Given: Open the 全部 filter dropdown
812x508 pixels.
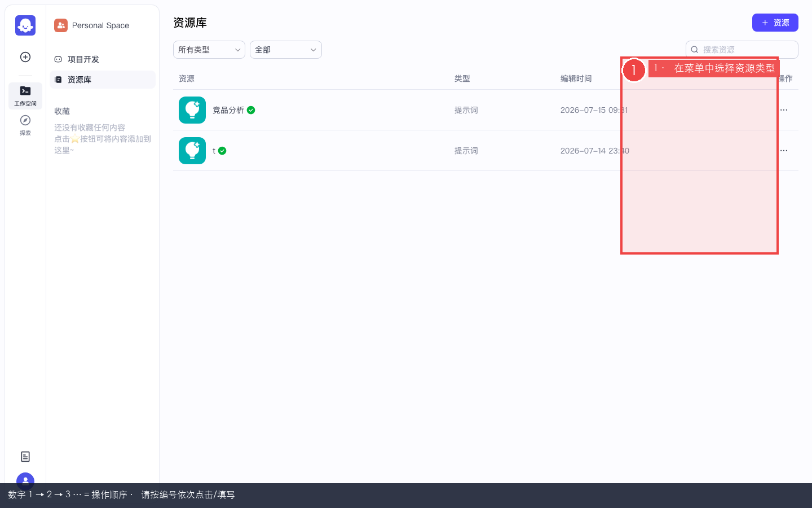Looking at the screenshot, I should click(286, 50).
